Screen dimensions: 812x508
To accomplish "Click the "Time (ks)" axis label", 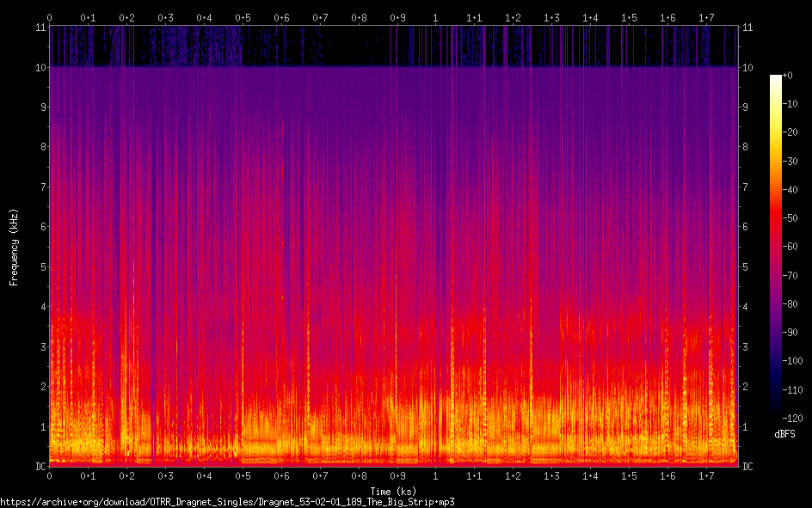I will click(394, 491).
